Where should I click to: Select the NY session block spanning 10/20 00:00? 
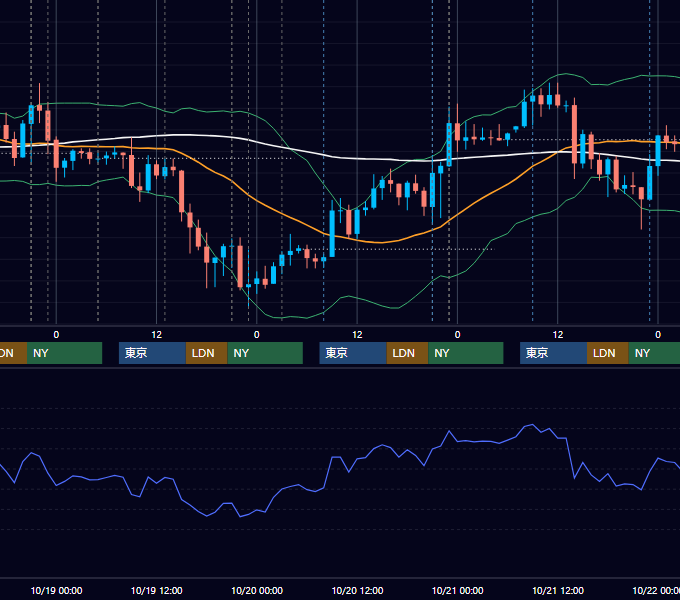point(265,353)
